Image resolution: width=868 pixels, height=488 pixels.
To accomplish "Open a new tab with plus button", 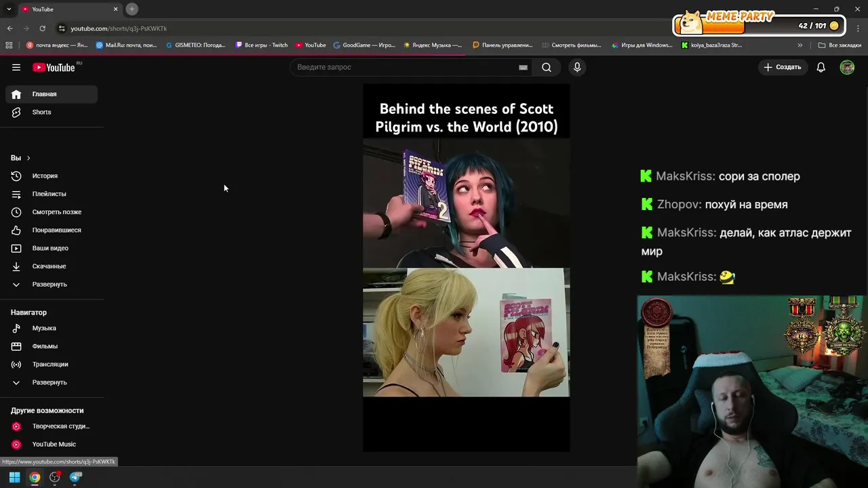I will pos(132,9).
